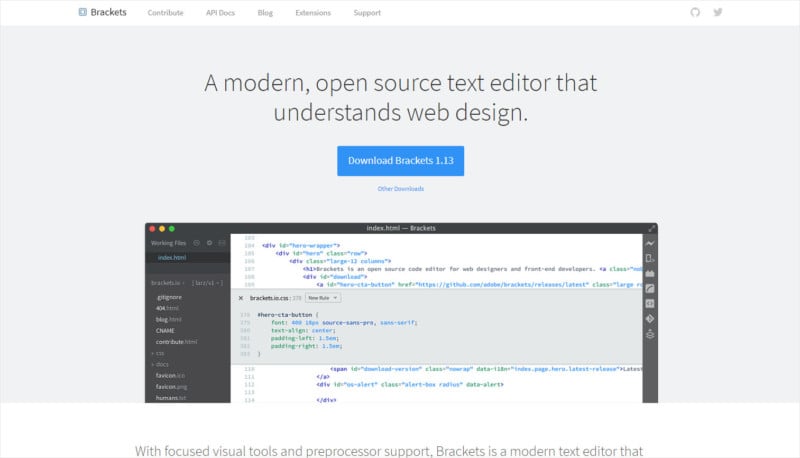Open the Support nav item

point(367,13)
